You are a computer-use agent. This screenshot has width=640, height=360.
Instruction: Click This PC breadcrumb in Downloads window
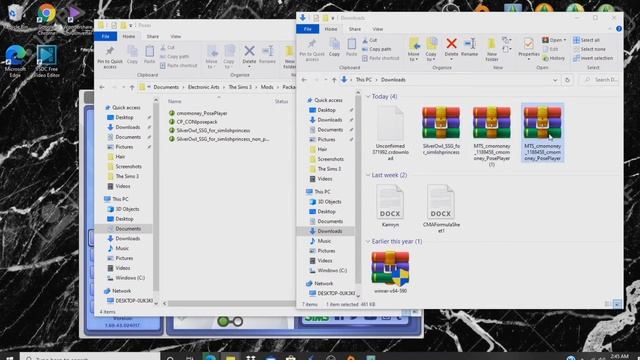coord(363,80)
